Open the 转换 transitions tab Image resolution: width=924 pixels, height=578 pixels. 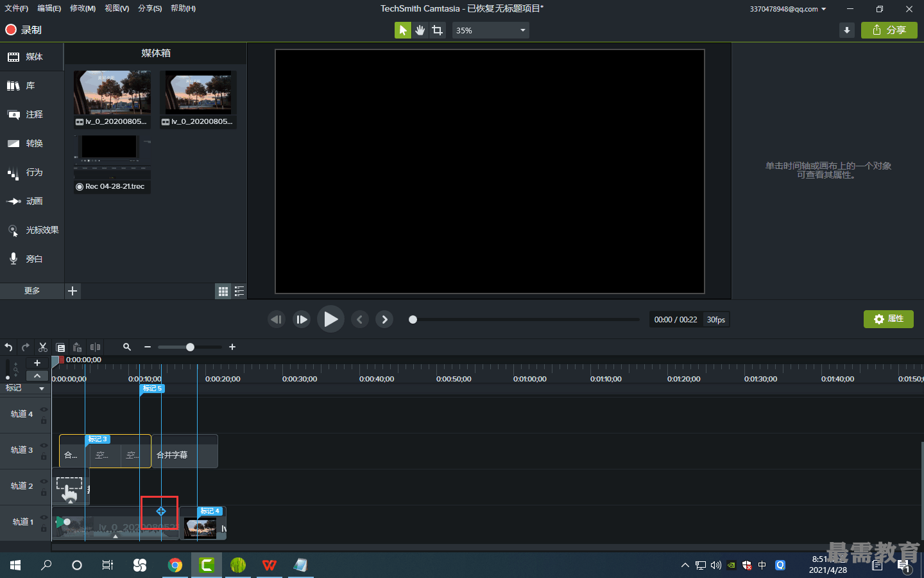click(x=31, y=143)
